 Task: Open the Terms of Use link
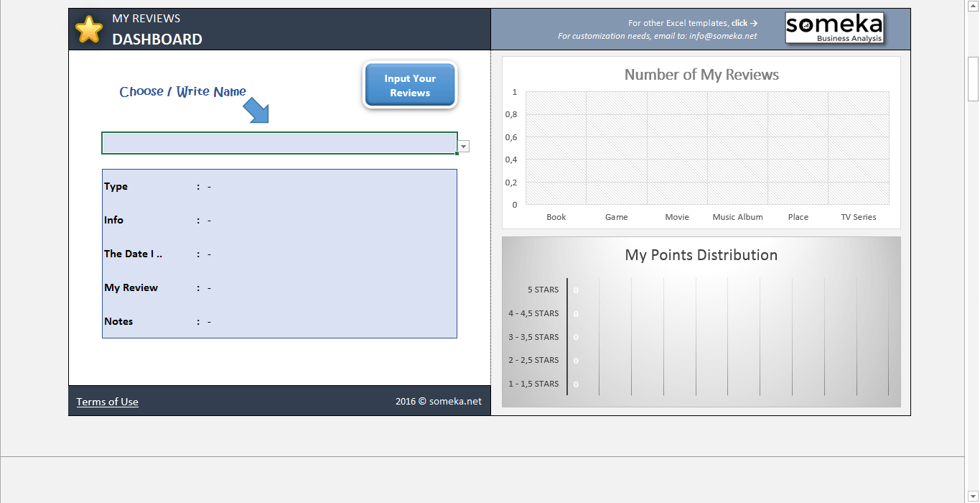point(108,402)
